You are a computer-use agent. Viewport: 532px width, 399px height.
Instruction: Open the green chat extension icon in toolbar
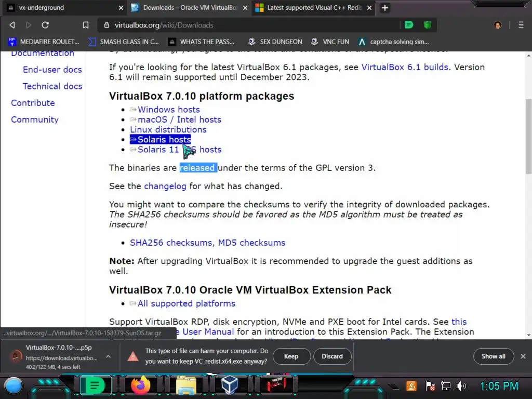409,25
